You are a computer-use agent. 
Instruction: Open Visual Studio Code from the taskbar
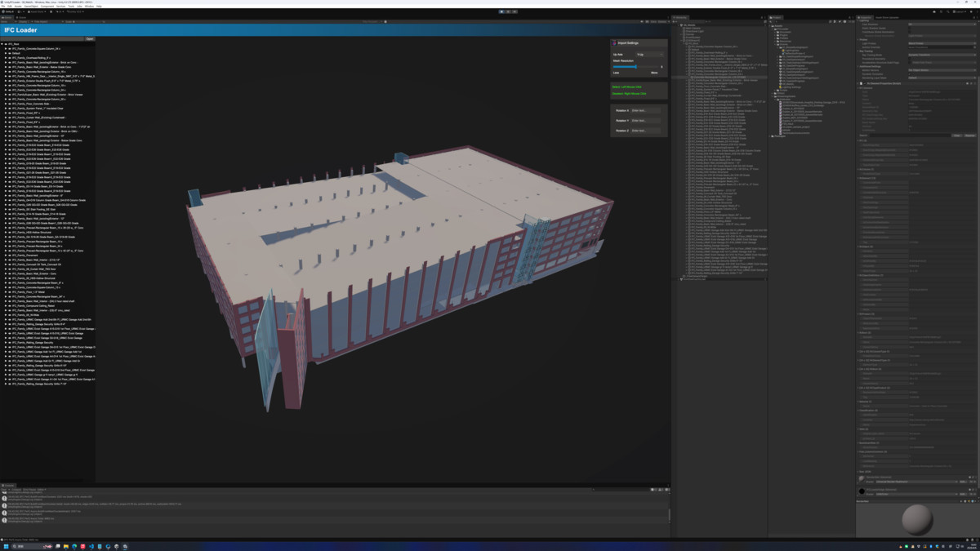91,546
